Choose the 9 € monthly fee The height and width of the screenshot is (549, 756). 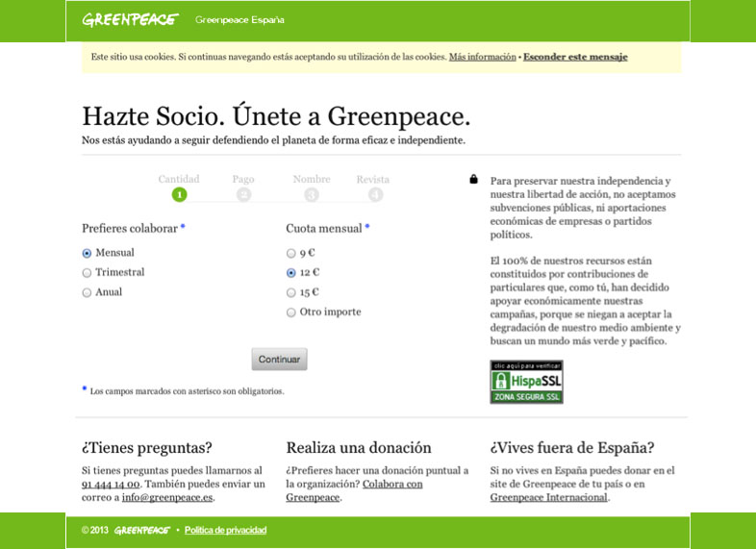coord(290,253)
